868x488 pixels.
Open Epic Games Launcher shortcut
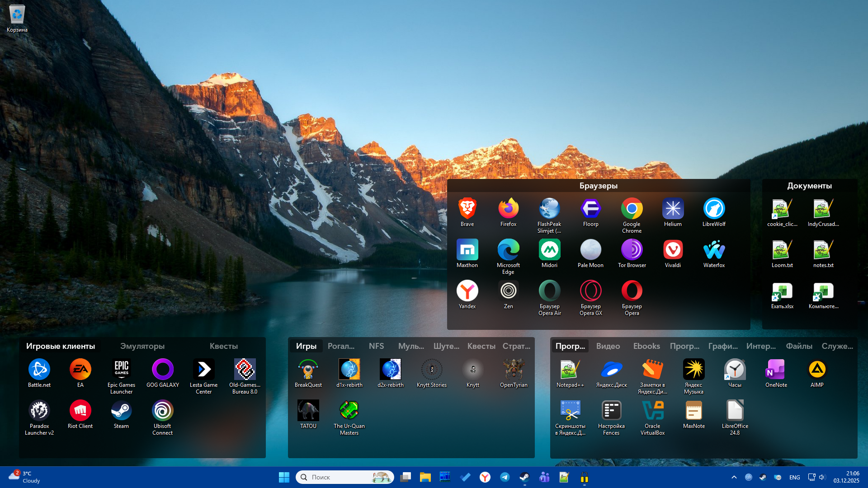[x=121, y=370]
